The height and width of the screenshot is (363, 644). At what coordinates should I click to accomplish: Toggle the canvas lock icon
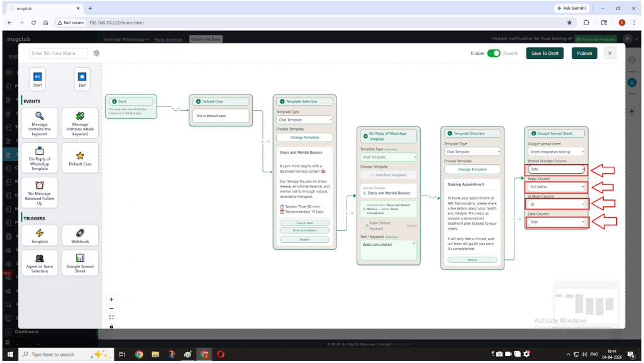(x=111, y=326)
